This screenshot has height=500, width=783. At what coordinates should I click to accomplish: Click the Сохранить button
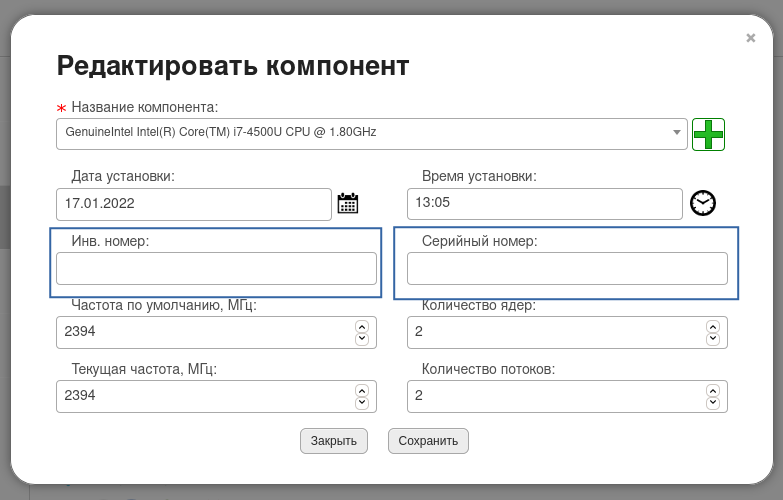tap(428, 441)
